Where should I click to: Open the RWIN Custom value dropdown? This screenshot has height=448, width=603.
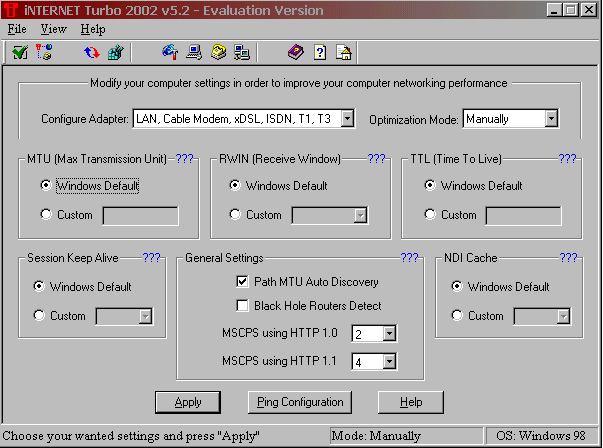click(x=360, y=215)
